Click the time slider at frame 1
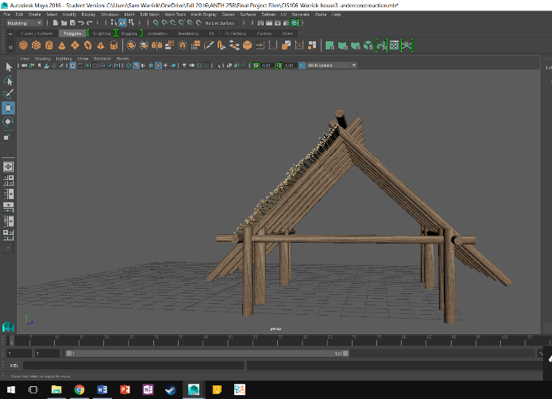The image size is (552, 399). 12,341
